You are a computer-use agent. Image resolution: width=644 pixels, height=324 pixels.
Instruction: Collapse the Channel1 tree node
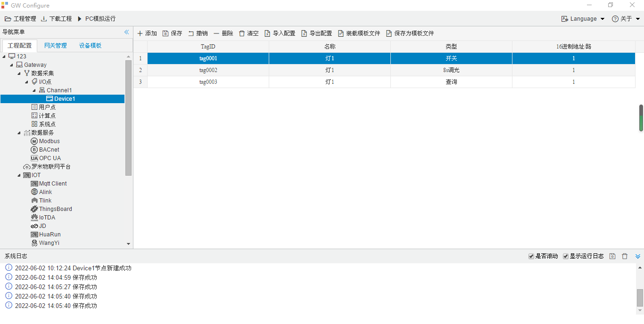[x=34, y=90]
